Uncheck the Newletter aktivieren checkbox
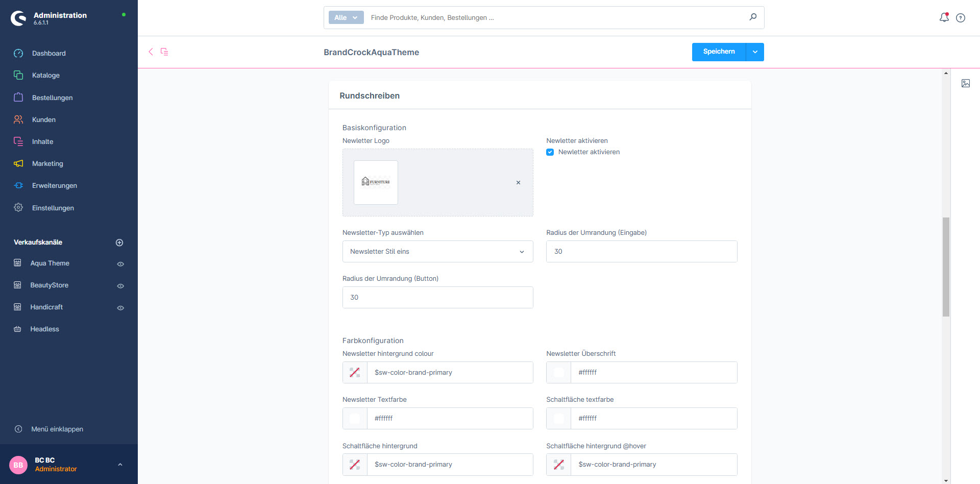This screenshot has height=484, width=980. (x=550, y=152)
